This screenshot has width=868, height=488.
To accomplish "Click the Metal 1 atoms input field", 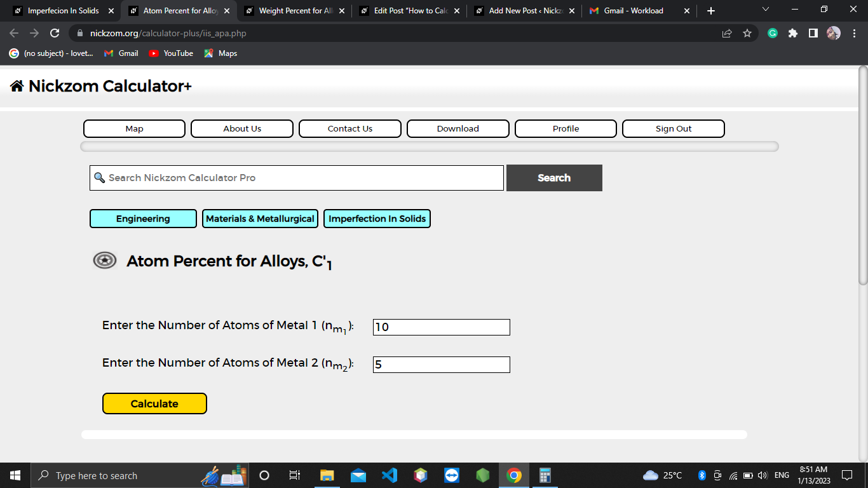I will point(442,327).
